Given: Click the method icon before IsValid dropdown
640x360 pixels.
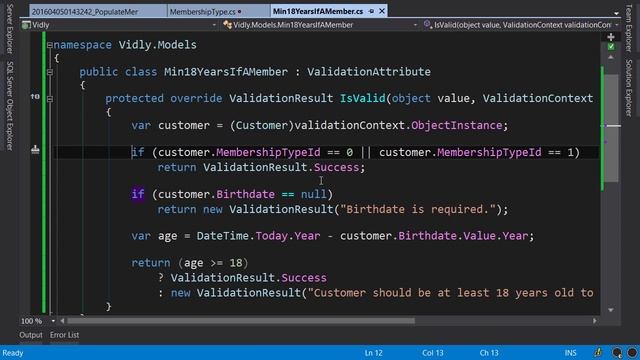Looking at the screenshot, I should pyautogui.click(x=428, y=25).
